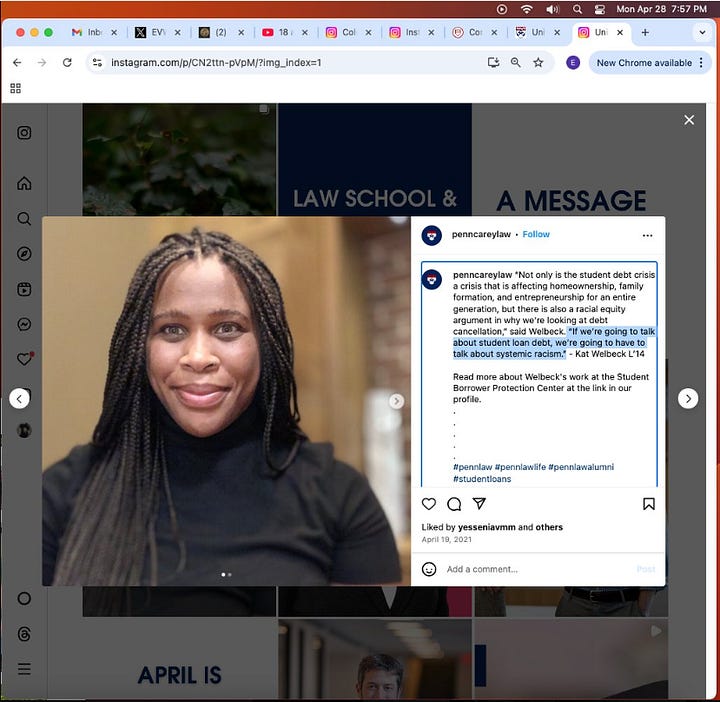Screen dimensions: 720x702
Task: Open the More hamburger menu in sidebar
Action: (x=24, y=668)
